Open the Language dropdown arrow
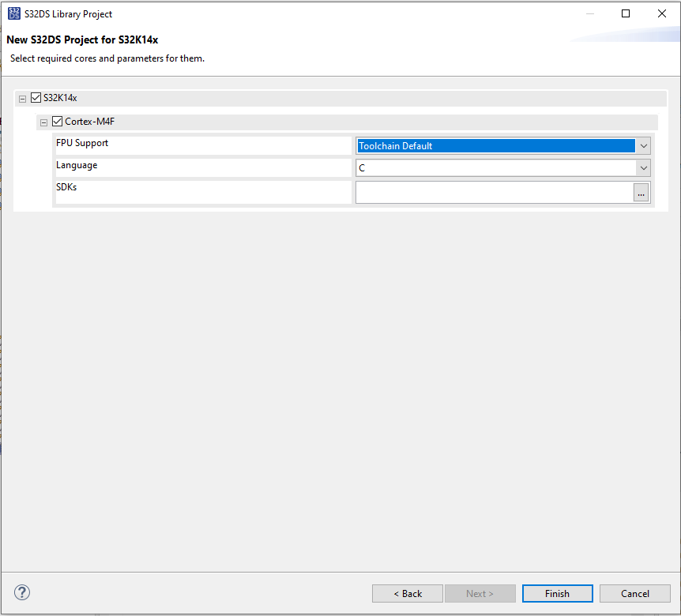This screenshot has width=681, height=616. click(644, 168)
